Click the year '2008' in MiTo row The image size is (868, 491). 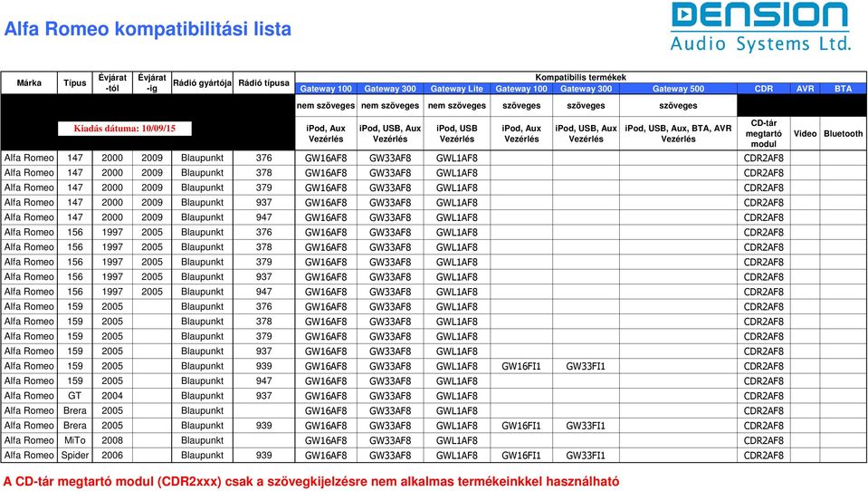[x=112, y=440]
